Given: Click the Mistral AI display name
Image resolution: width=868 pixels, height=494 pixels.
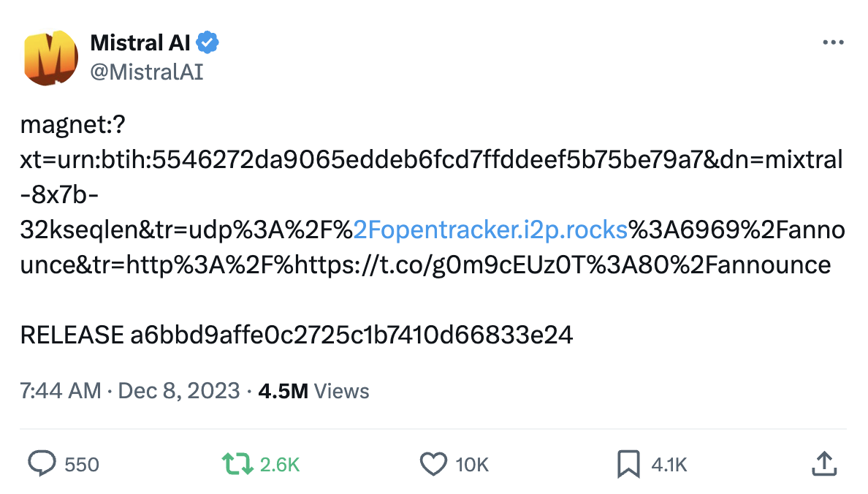Looking at the screenshot, I should pyautogui.click(x=140, y=42).
